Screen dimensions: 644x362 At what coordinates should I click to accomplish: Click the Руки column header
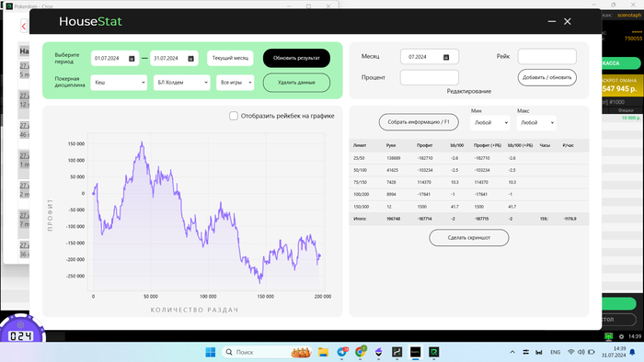(x=391, y=145)
